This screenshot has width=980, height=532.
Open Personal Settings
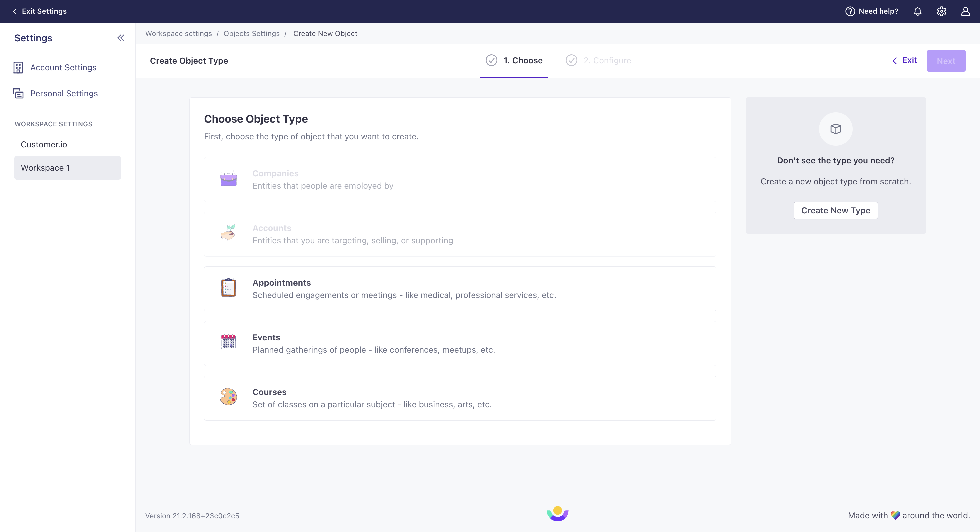[x=64, y=93]
